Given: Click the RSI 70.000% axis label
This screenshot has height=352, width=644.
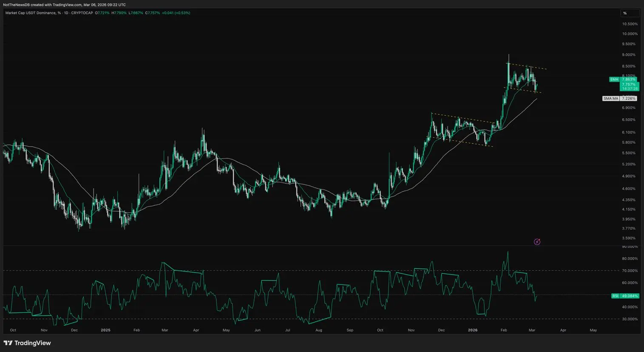Looking at the screenshot, I should coord(630,271).
